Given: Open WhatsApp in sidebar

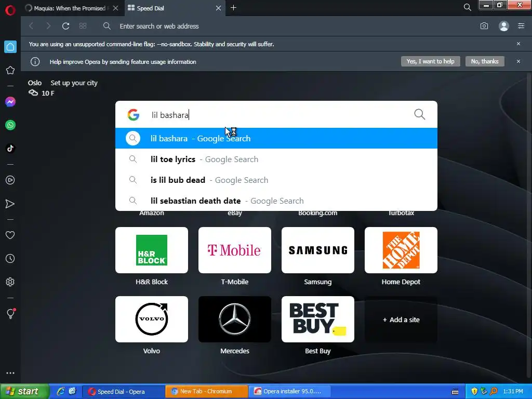Looking at the screenshot, I should (x=10, y=125).
